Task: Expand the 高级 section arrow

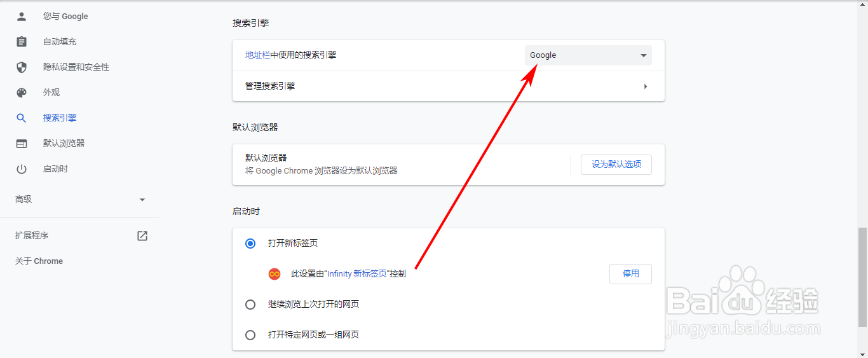Action: [142, 200]
